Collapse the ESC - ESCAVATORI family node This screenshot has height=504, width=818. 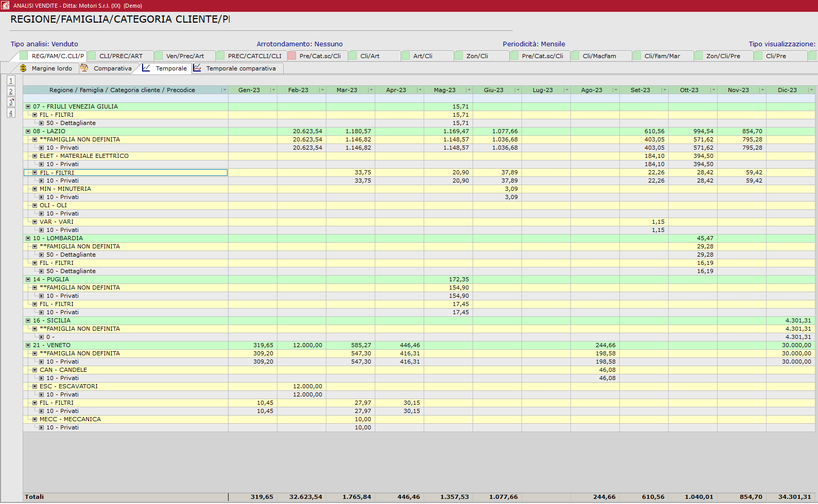pyautogui.click(x=35, y=387)
